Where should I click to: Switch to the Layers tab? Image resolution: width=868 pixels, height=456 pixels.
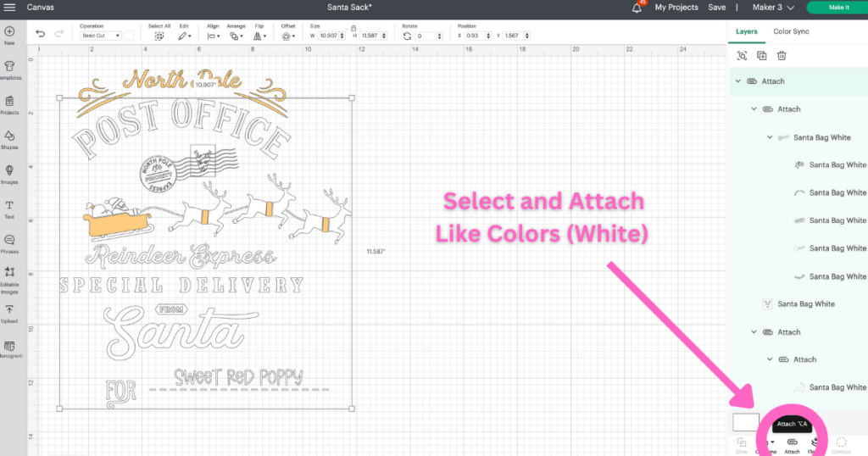pyautogui.click(x=746, y=31)
